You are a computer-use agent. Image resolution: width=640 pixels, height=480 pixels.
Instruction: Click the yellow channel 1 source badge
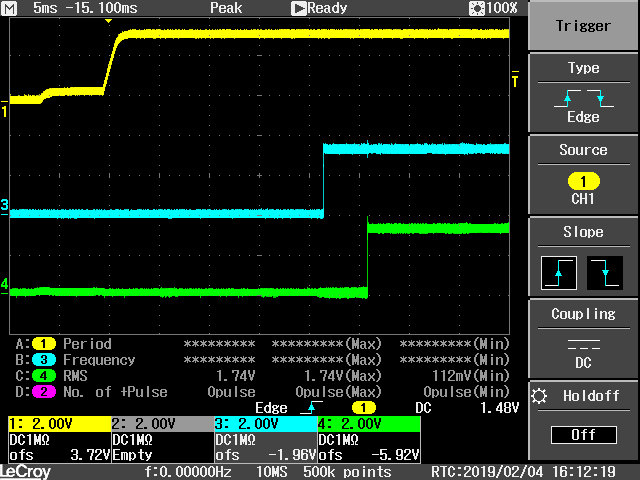[x=583, y=181]
